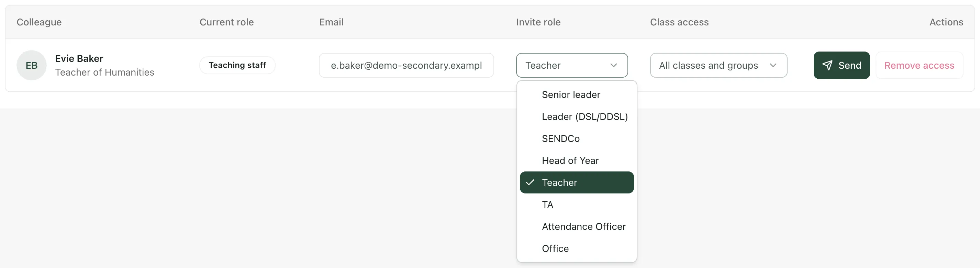This screenshot has height=268, width=980.
Task: Open the Invite role dropdown showing Teacher
Action: [572, 65]
